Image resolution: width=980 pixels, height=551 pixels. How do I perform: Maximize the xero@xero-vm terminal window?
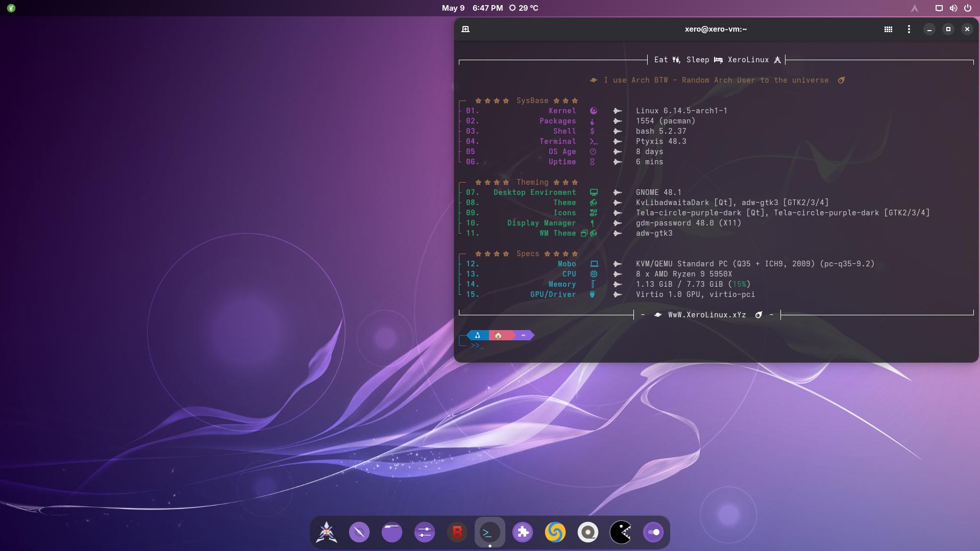point(948,29)
